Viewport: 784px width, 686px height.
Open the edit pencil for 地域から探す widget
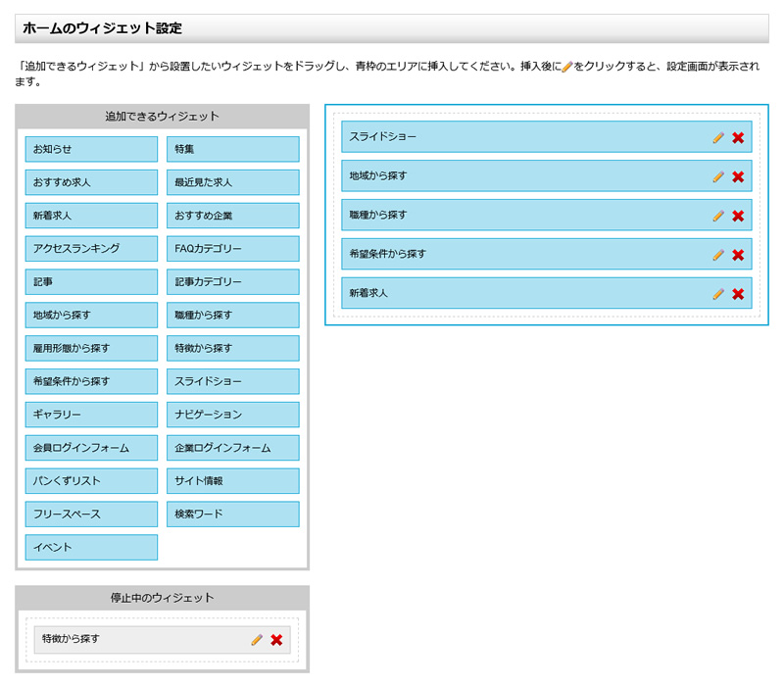point(717,175)
